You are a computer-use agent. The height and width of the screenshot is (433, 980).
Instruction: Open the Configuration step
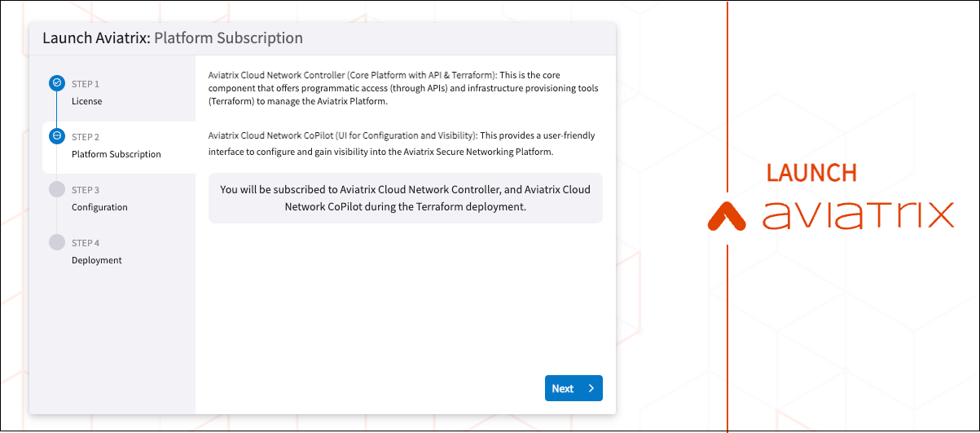(99, 207)
